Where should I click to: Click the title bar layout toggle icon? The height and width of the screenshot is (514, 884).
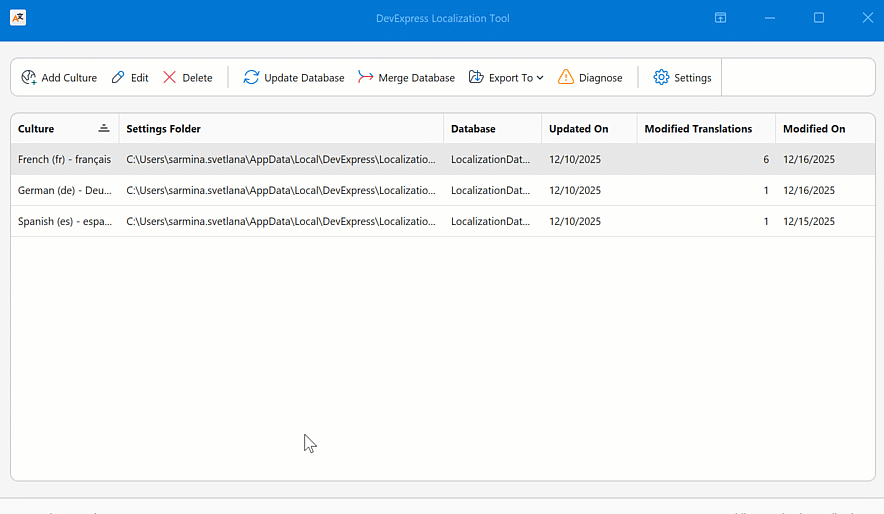point(721,18)
